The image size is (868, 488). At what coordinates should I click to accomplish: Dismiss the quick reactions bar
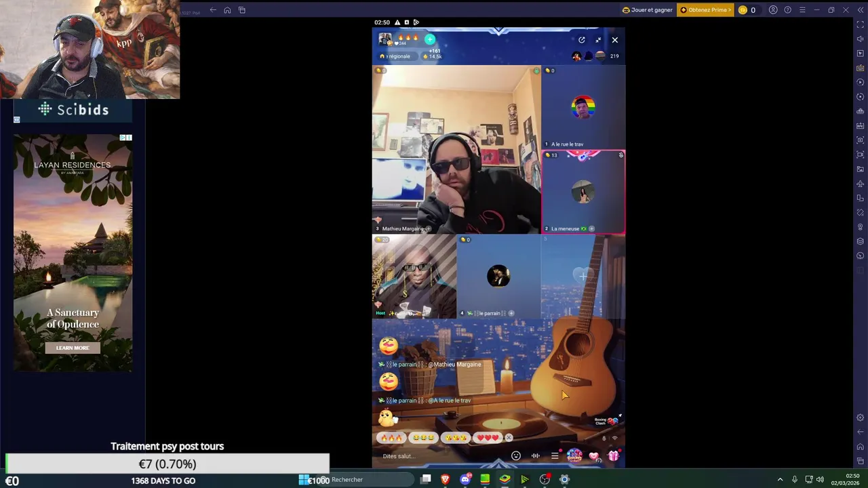[509, 438]
